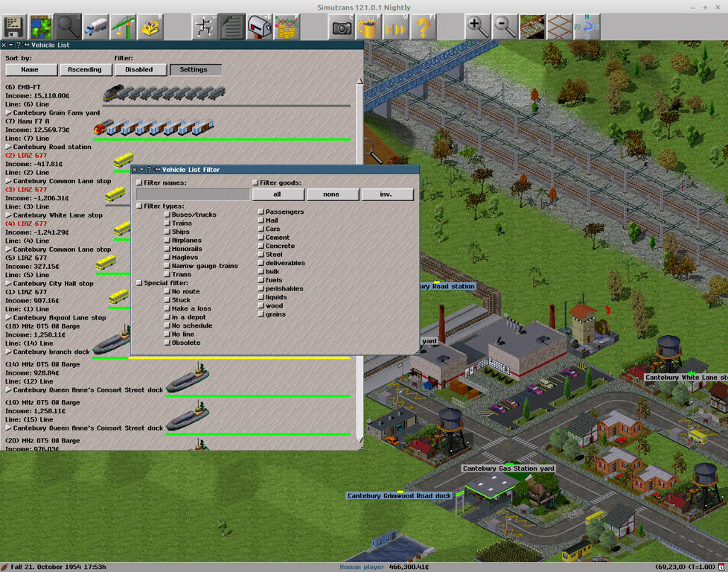
Task: Check the Ships type filter
Action: 167,232
